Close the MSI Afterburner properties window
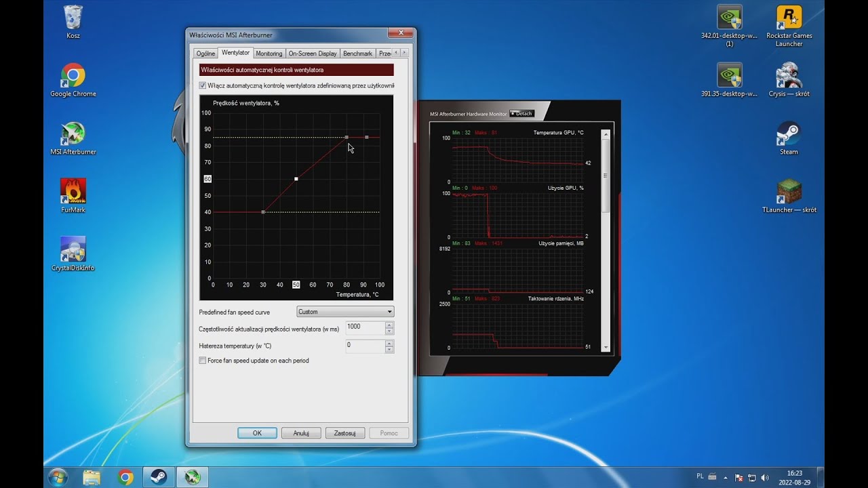Viewport: 868px width, 488px height. click(x=400, y=33)
